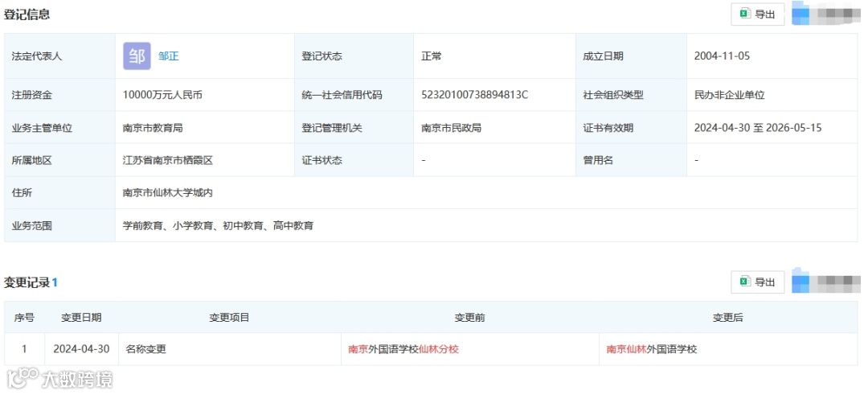
Task: Click region 江苏省南京市栖霞区
Action: [168, 161]
